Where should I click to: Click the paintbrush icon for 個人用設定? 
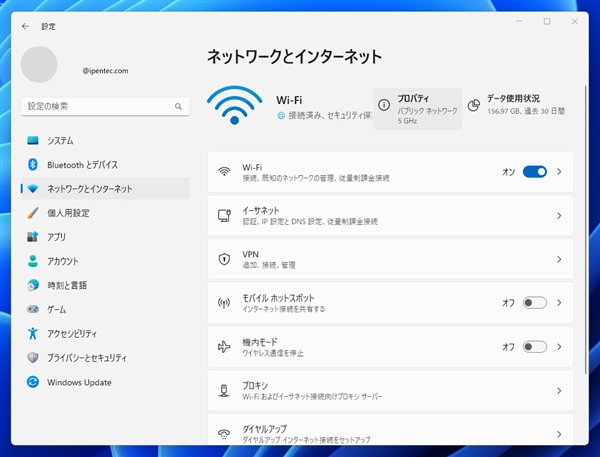(x=33, y=213)
